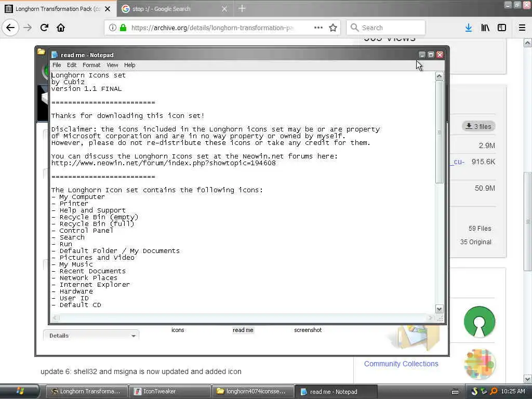Select the read me file label
Viewport: 532px width, 399px height.
tap(243, 330)
